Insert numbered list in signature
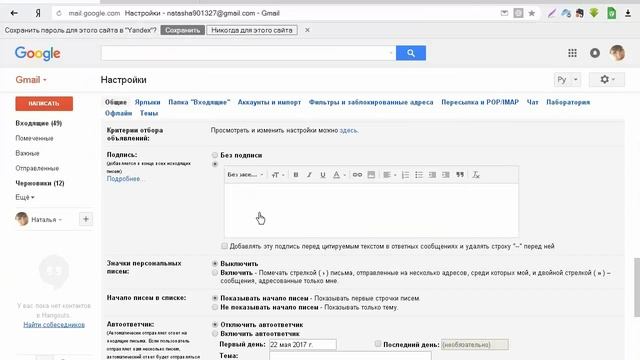Viewport: 640px width, 360px height. (405, 175)
